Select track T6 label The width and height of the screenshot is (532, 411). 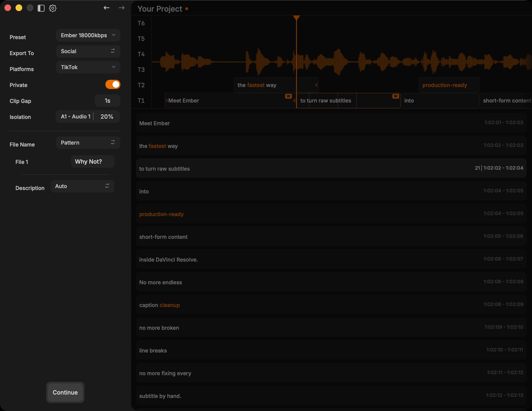click(x=141, y=23)
